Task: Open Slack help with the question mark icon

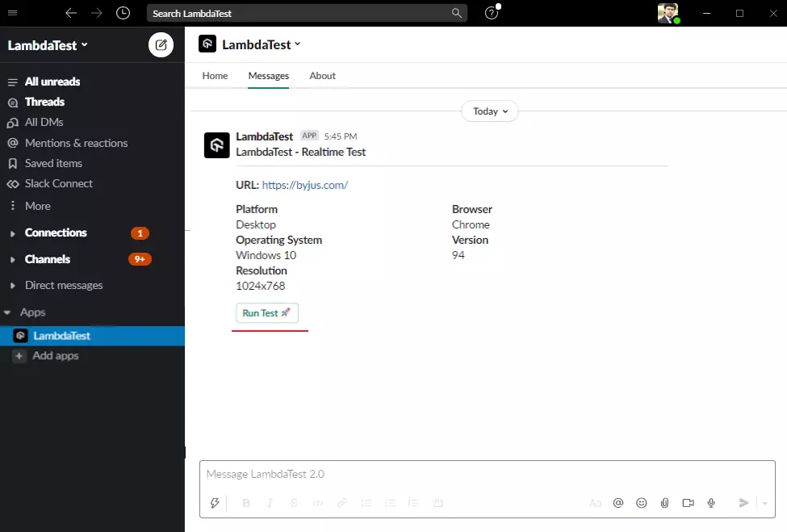Action: click(x=491, y=13)
